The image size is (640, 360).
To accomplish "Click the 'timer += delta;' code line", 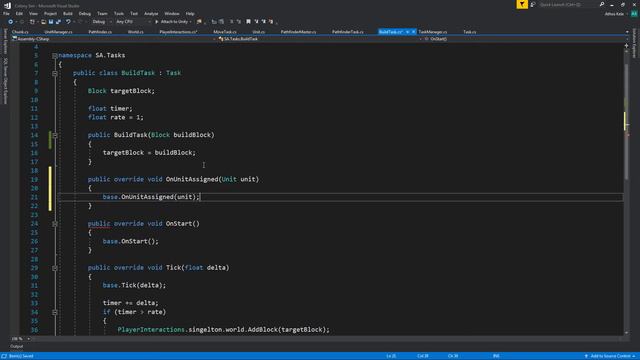I will (x=130, y=303).
